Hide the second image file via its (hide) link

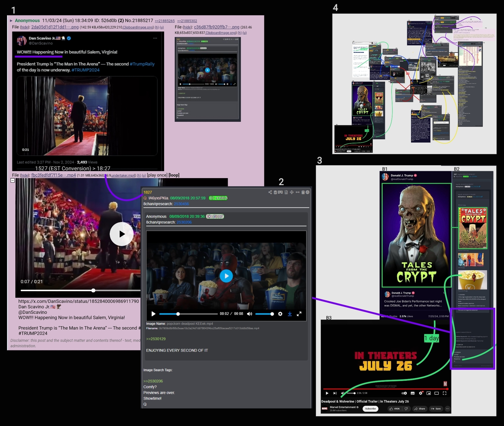click(x=187, y=27)
